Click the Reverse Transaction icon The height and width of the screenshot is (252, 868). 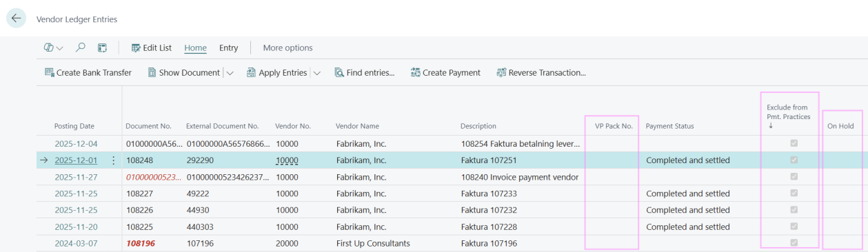(501, 72)
